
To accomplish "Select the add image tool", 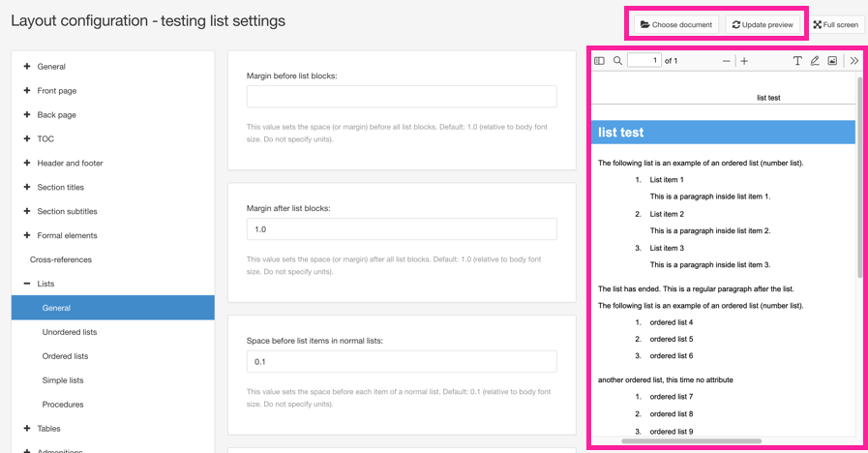I will [x=832, y=61].
